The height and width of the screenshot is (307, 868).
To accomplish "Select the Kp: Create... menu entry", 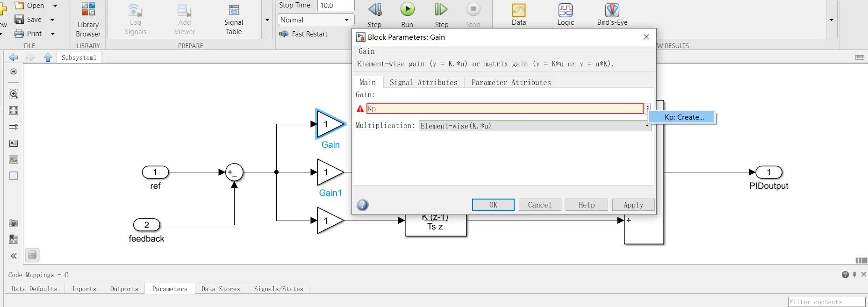I will [x=682, y=117].
